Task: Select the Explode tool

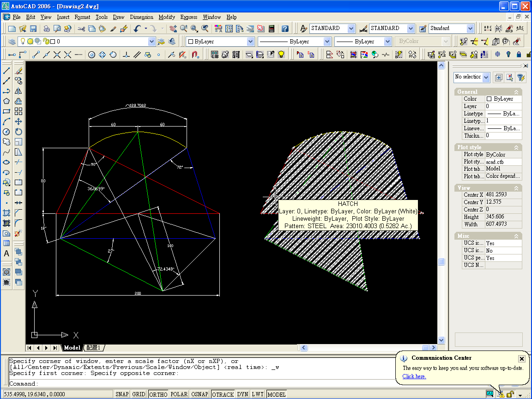Action: coord(18,233)
